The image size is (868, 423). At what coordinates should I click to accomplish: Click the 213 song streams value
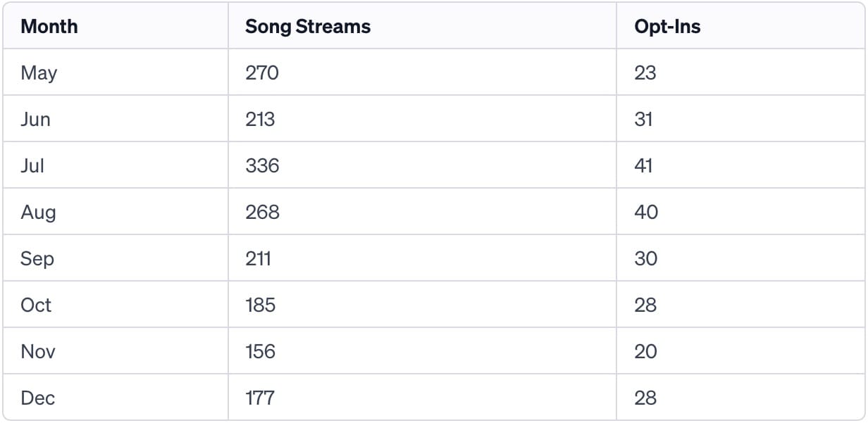(260, 119)
